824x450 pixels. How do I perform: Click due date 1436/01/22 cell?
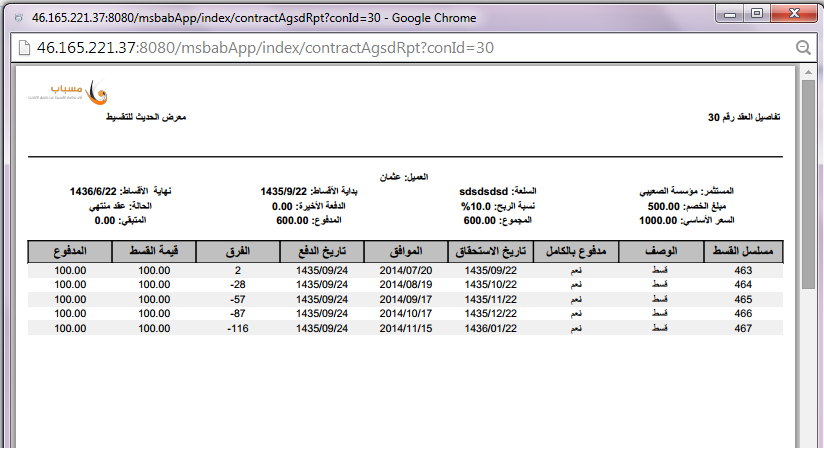click(x=491, y=328)
